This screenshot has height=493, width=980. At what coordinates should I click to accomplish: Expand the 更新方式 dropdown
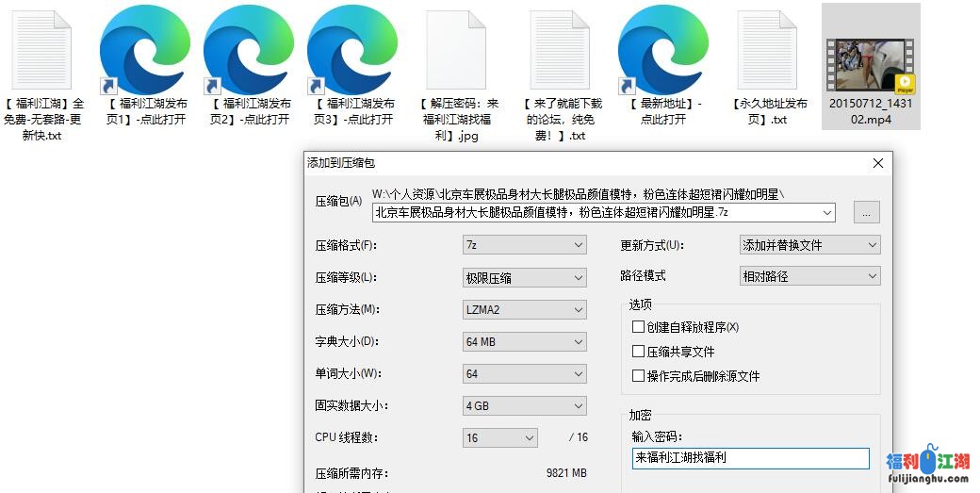pyautogui.click(x=809, y=245)
